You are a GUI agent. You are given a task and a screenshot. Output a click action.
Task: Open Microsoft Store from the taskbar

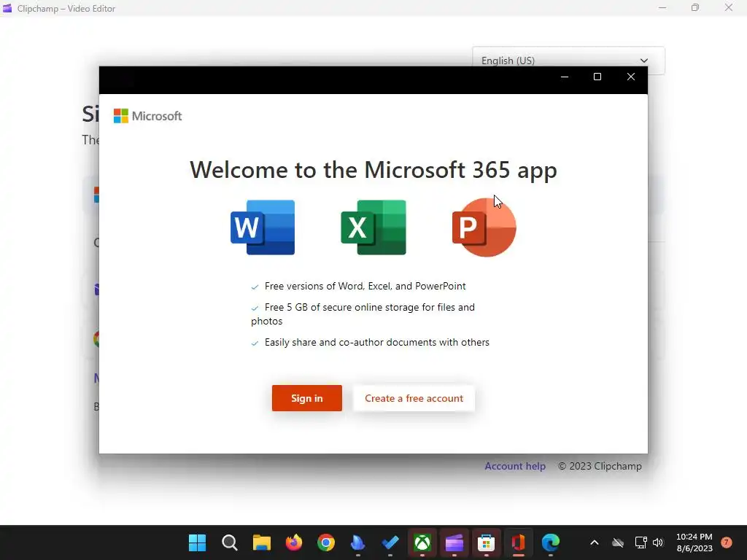(486, 542)
